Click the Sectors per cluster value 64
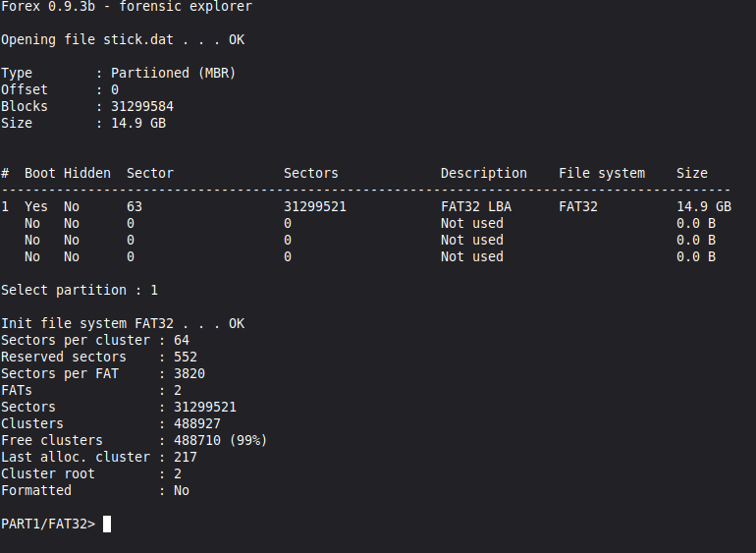Viewport: 756px width, 553px height. pyautogui.click(x=182, y=340)
